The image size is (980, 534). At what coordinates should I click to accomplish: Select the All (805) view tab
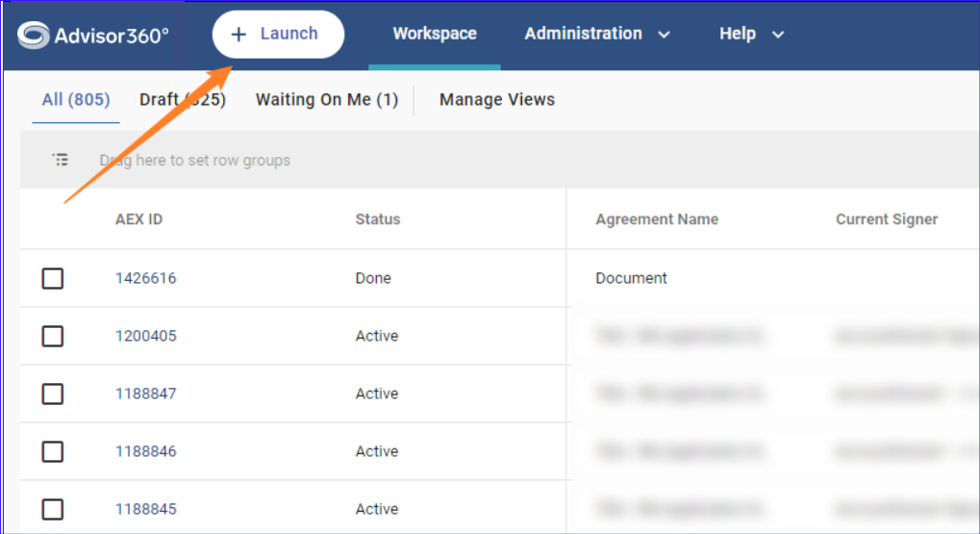[x=76, y=99]
